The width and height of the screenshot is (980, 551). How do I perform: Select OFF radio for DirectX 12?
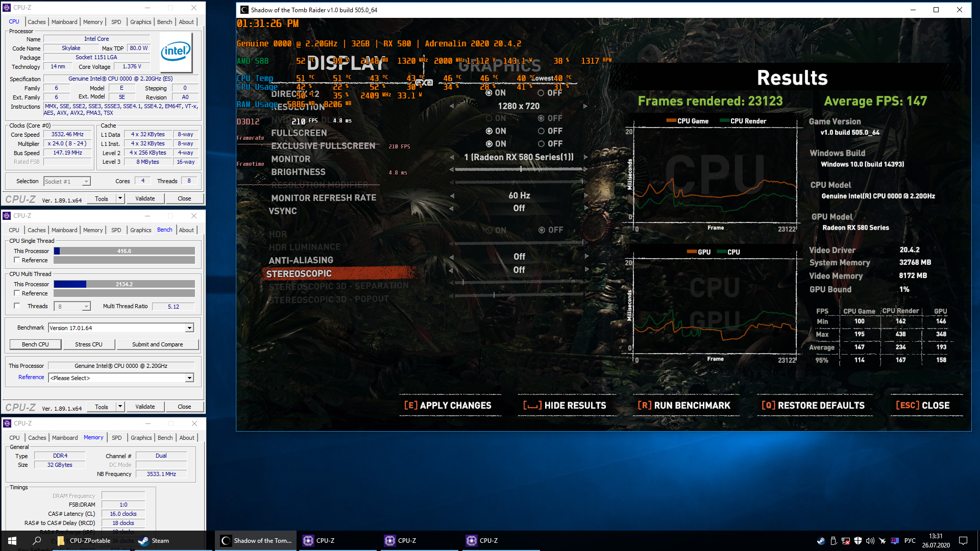[541, 93]
